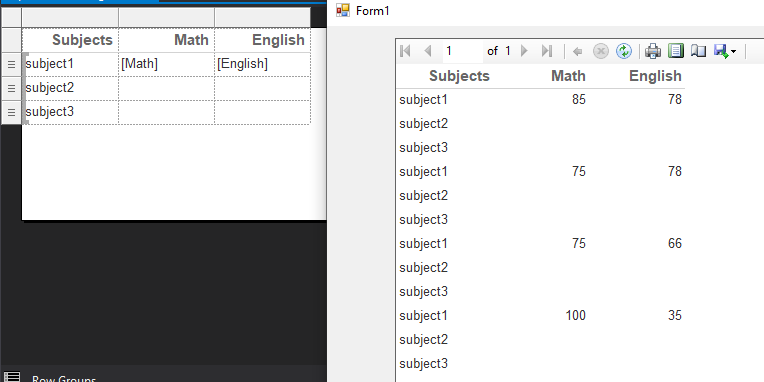764x382 pixels.
Task: Select the [Math] field cell in designer
Action: click(x=167, y=64)
